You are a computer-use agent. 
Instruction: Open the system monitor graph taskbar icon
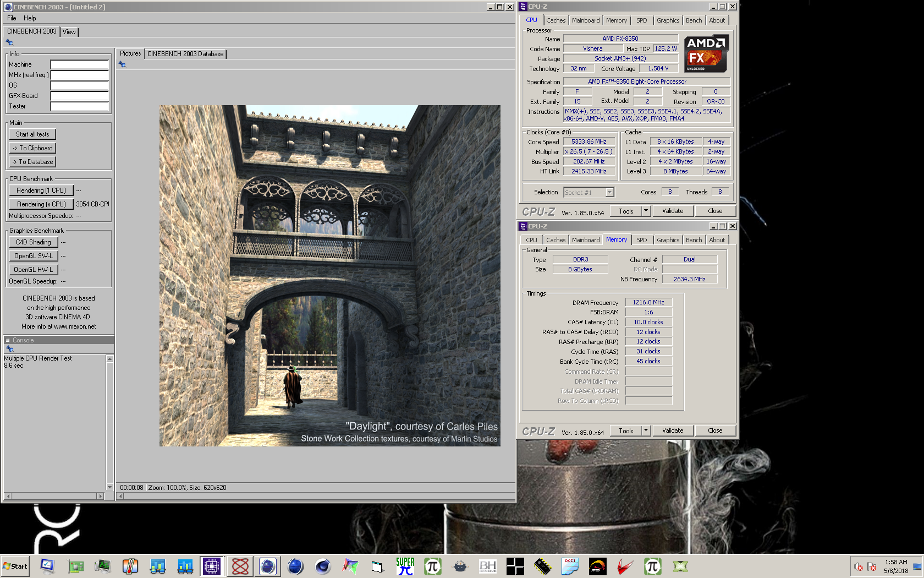point(103,566)
